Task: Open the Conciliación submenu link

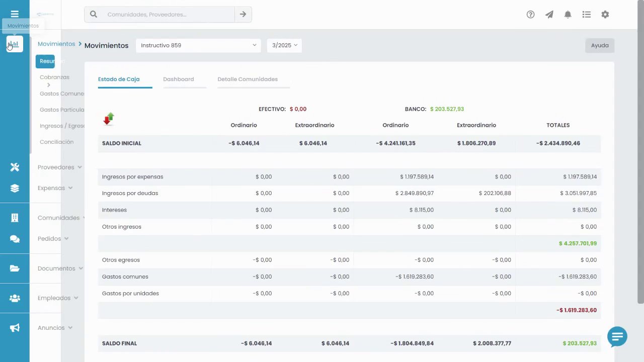Action: [56, 142]
